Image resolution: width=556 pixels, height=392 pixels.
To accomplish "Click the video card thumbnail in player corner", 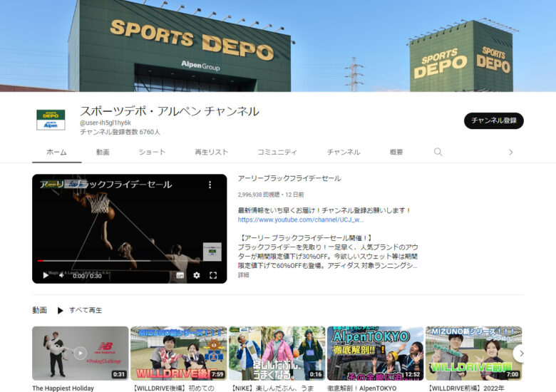I will (212, 252).
